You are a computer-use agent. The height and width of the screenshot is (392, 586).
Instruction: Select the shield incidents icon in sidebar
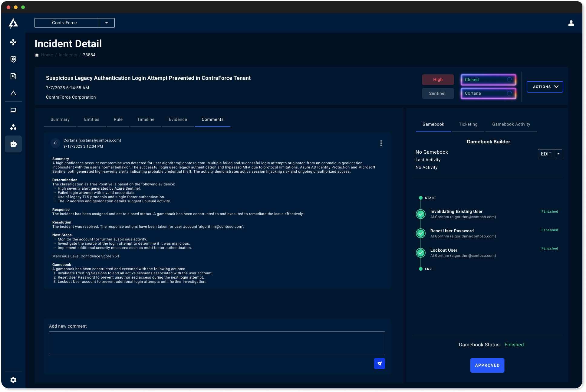(13, 59)
